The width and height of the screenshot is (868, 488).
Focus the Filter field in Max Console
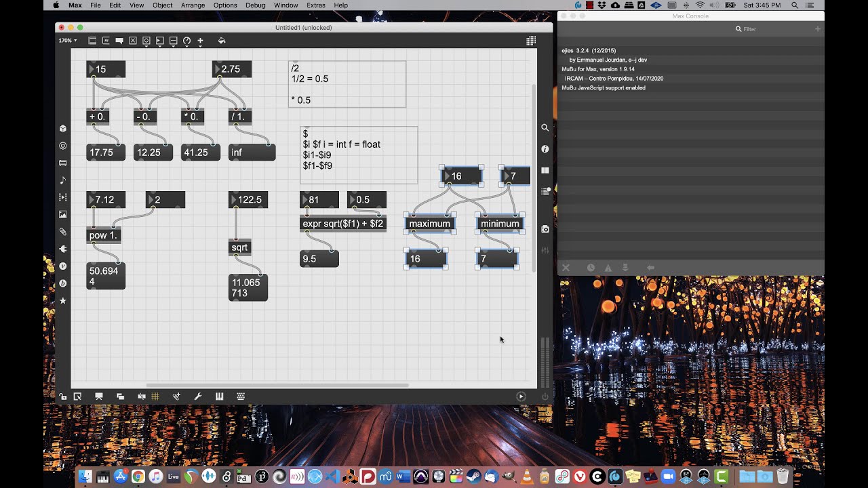pos(774,29)
